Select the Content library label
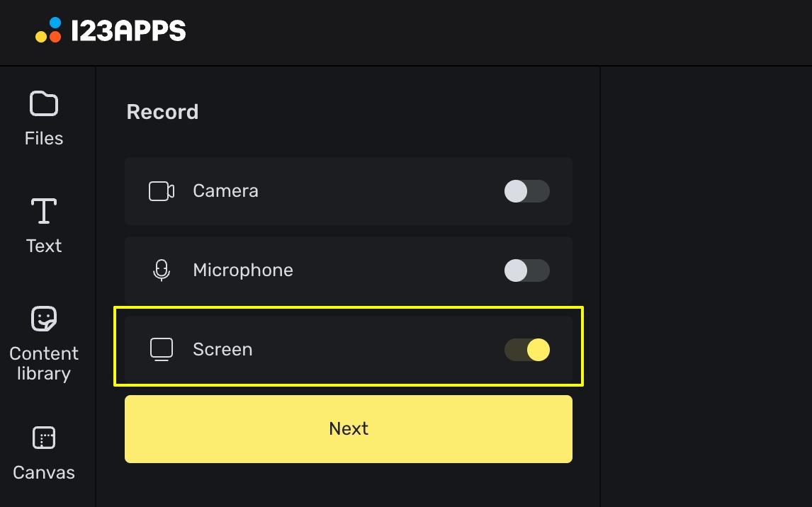 44,363
